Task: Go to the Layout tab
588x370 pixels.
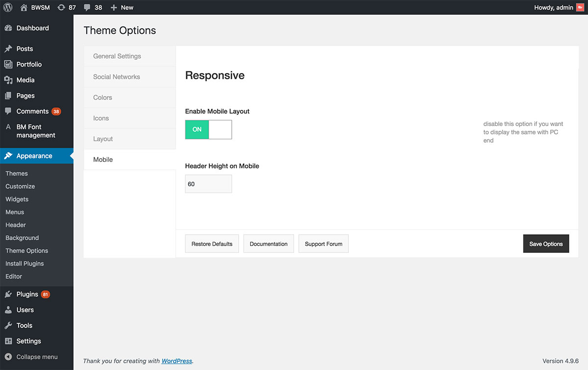Action: point(129,139)
